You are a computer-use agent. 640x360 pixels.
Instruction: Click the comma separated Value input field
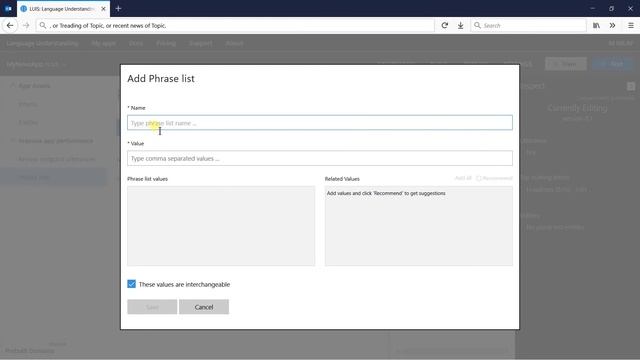coord(320,158)
